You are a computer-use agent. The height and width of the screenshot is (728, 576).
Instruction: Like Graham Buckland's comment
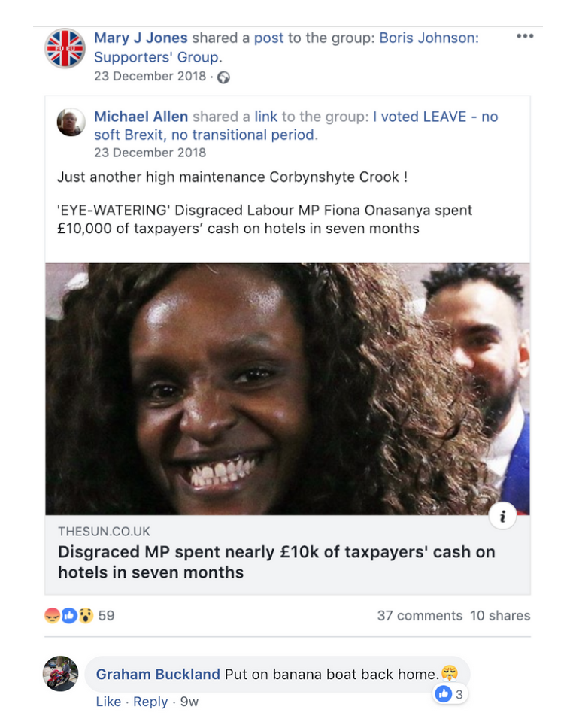(108, 702)
